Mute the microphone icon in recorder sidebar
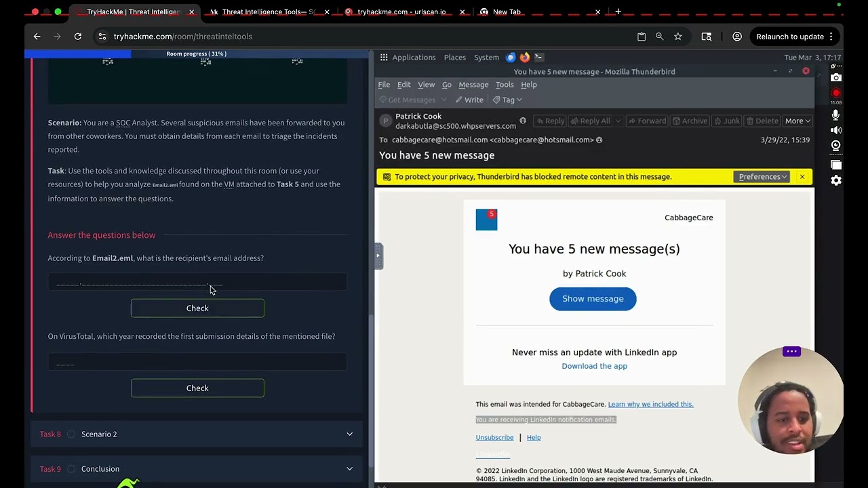The image size is (868, 488). [836, 115]
